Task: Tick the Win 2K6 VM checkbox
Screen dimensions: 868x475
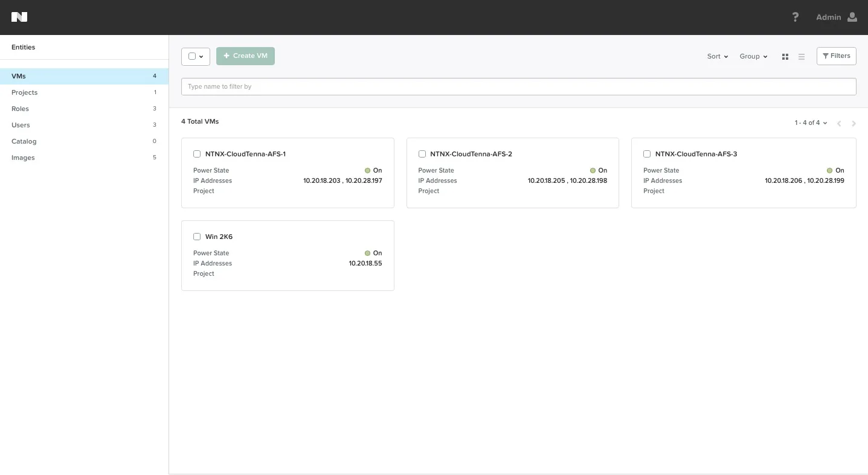Action: tap(197, 237)
